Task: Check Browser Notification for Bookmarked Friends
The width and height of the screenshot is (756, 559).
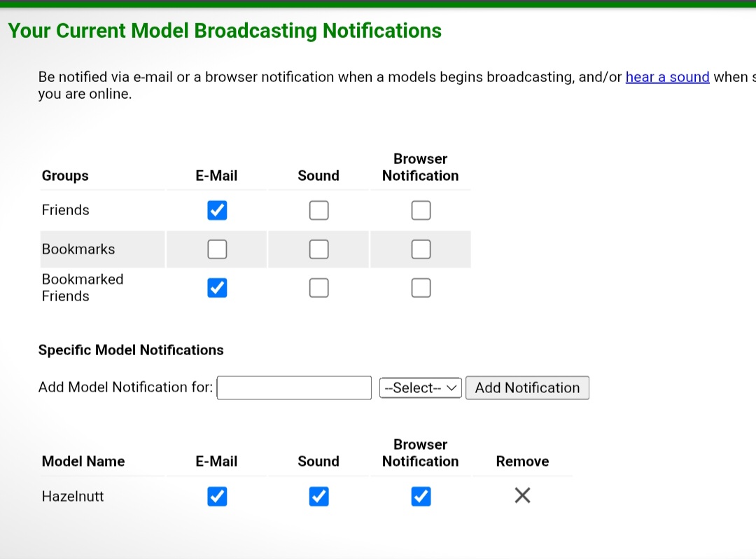Action: coord(421,288)
